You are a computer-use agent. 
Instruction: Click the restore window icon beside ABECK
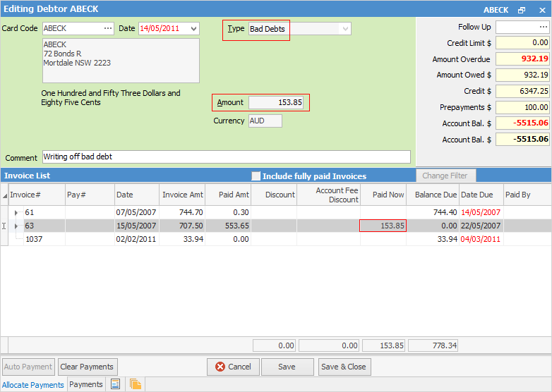point(522,10)
